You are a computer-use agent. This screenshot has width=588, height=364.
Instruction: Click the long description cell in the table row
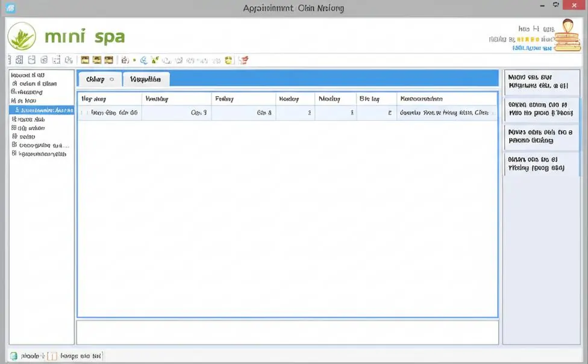pos(447,113)
